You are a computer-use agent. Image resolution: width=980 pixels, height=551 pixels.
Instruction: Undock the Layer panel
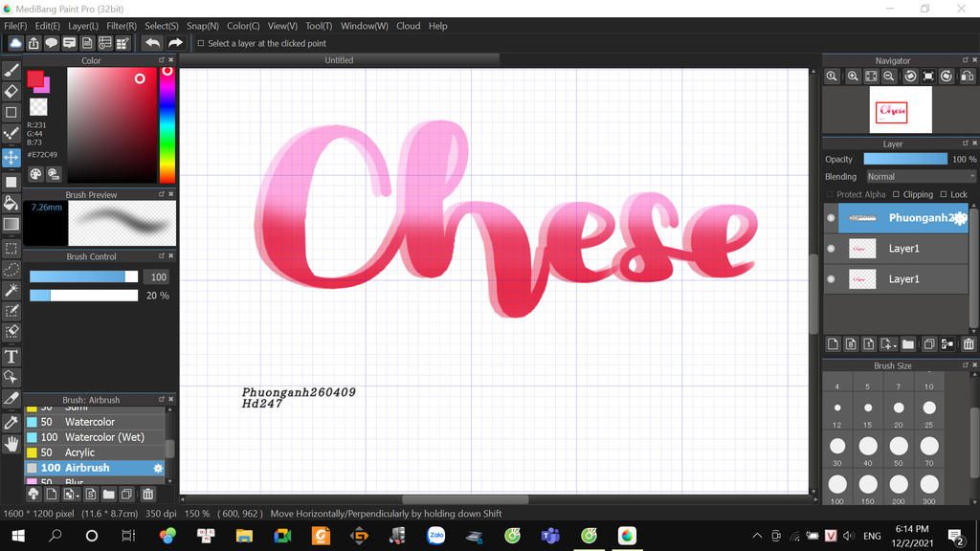click(x=965, y=143)
